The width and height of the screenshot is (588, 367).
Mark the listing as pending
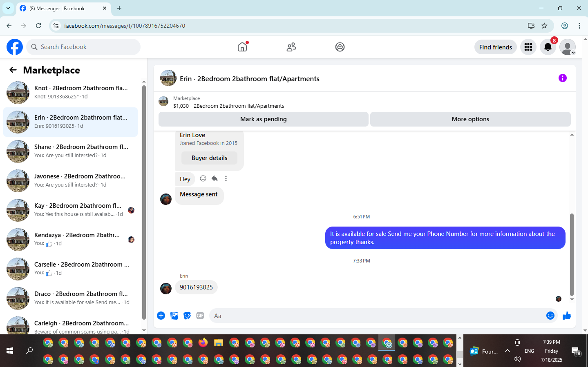(264, 119)
